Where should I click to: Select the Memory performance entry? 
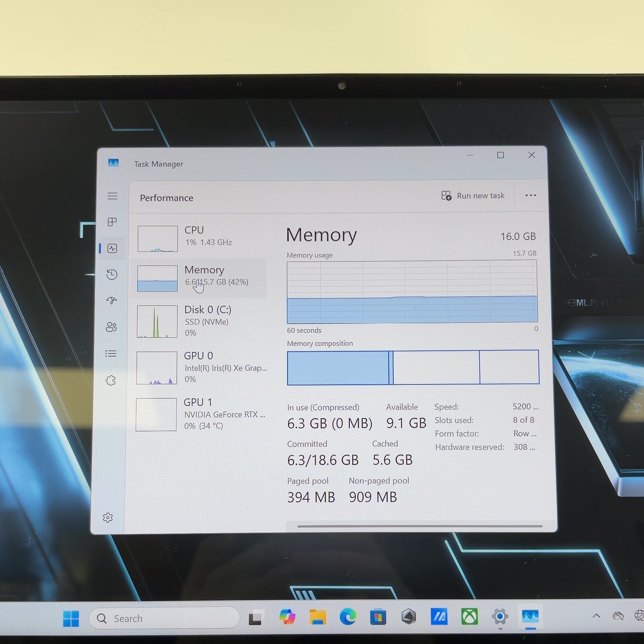tap(201, 278)
